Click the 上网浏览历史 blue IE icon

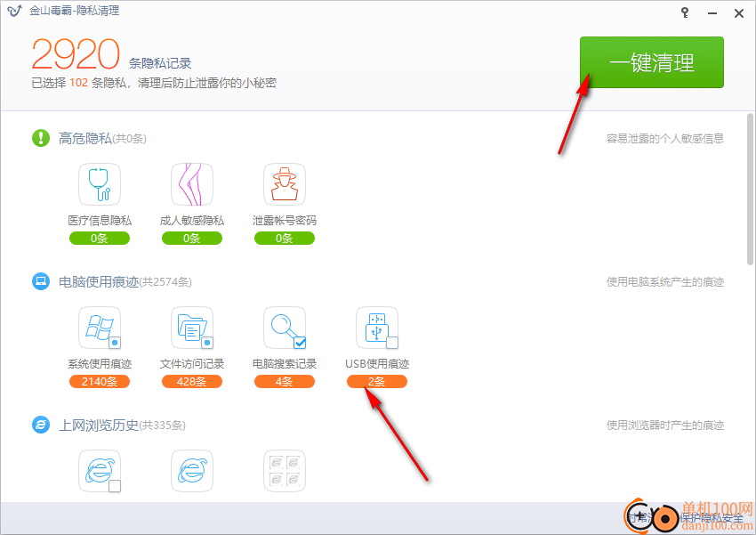41,425
